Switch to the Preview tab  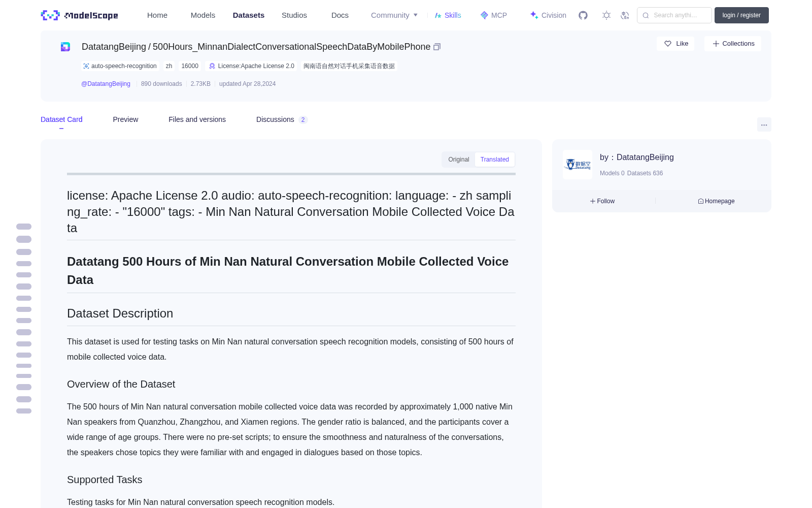[x=125, y=119]
